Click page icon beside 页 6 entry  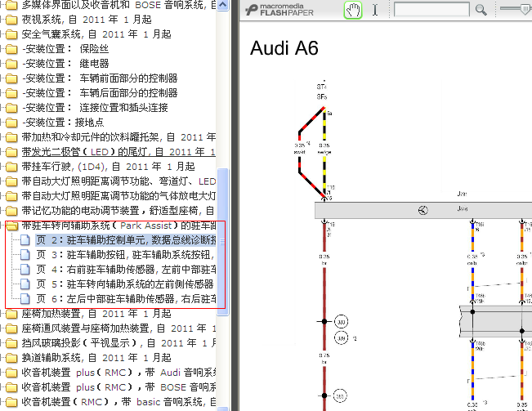tap(25, 299)
